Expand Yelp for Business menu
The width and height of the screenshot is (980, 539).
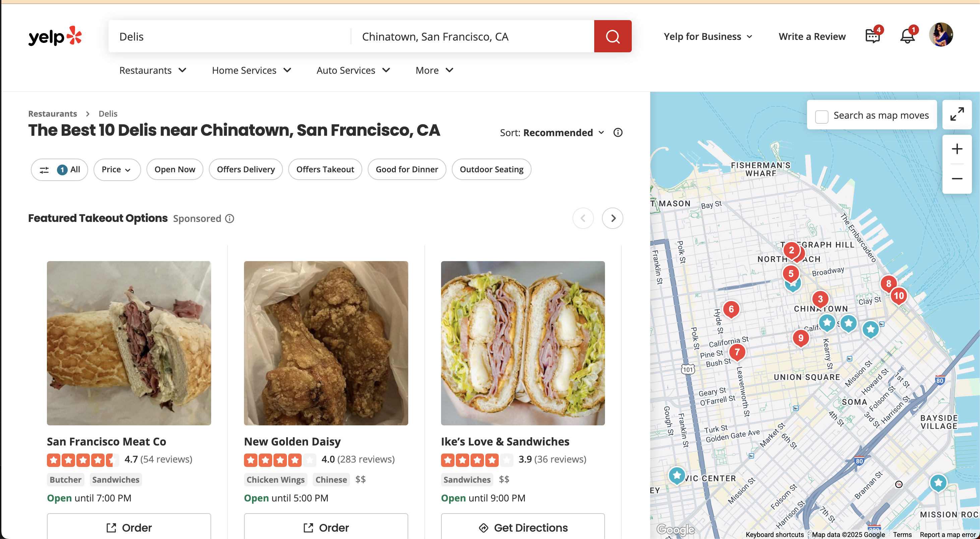click(708, 37)
